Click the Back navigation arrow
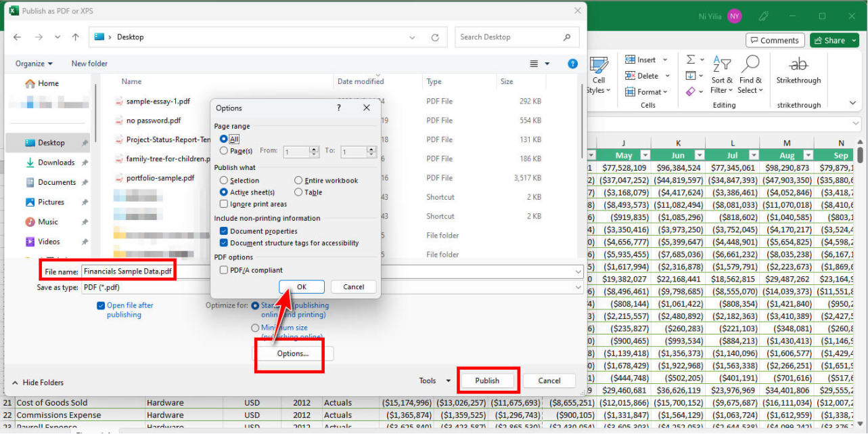868x434 pixels. point(17,37)
